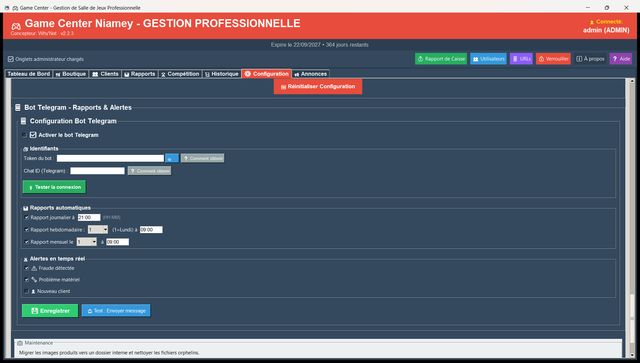Click the person icon for Nouveau client

(x=33, y=292)
